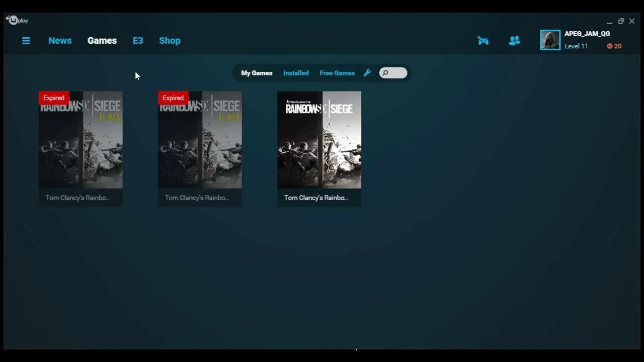Click the 20 units balance
The width and height of the screenshot is (644, 362).
(x=618, y=46)
